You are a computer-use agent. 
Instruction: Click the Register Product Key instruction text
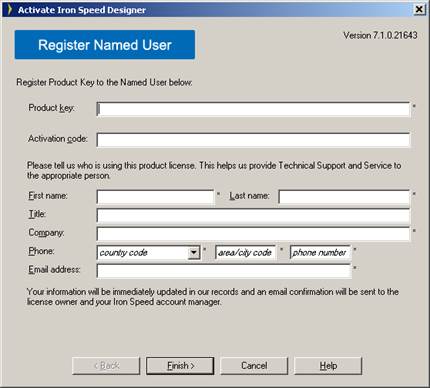104,82
